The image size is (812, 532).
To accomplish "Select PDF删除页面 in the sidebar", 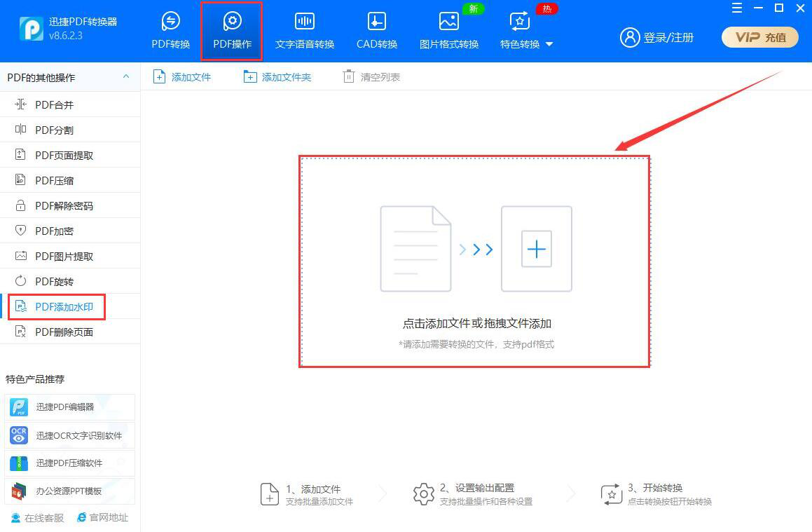I will [70, 332].
